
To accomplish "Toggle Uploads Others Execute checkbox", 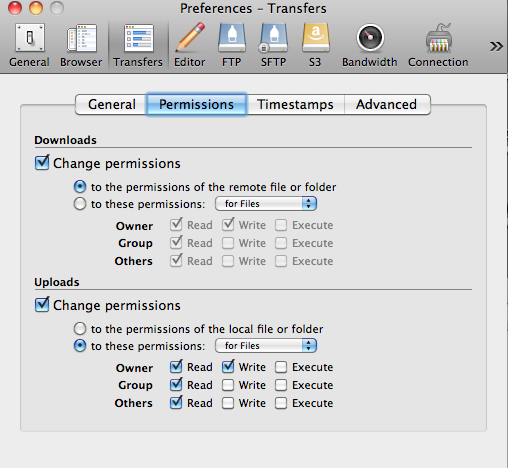I will click(x=281, y=403).
